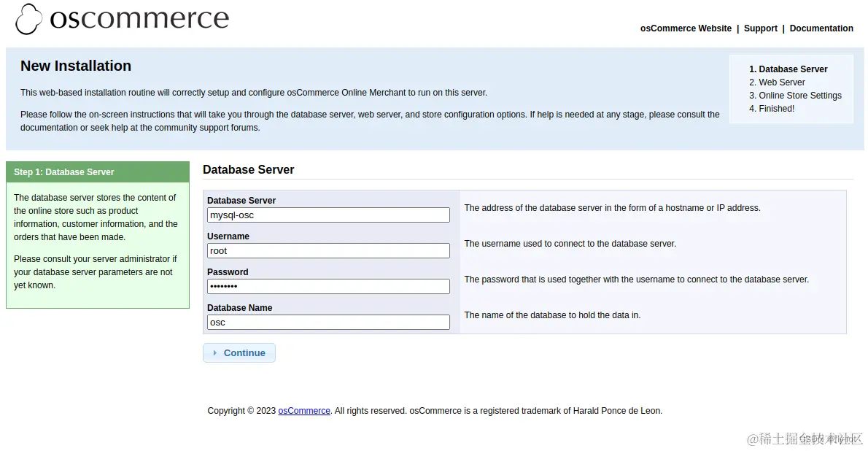Click the 'name of the database' description text

pyautogui.click(x=552, y=315)
